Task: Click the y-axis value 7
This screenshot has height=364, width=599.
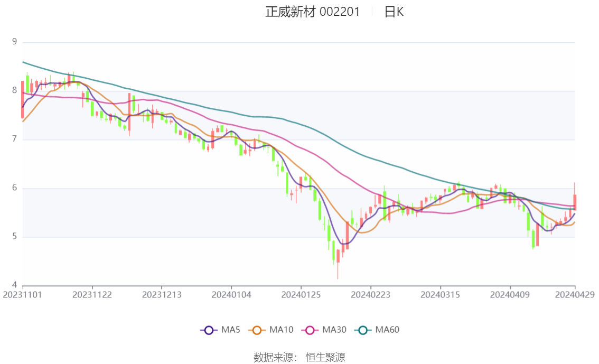Action: 14,139
